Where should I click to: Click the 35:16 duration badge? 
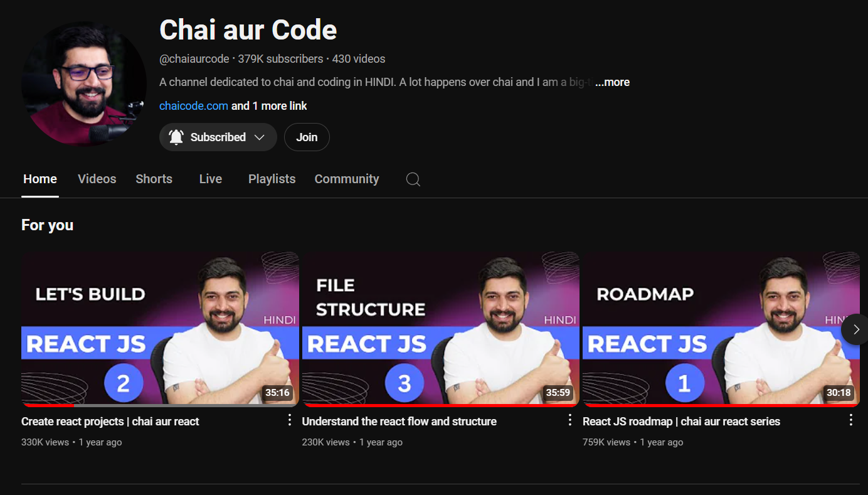pos(277,393)
